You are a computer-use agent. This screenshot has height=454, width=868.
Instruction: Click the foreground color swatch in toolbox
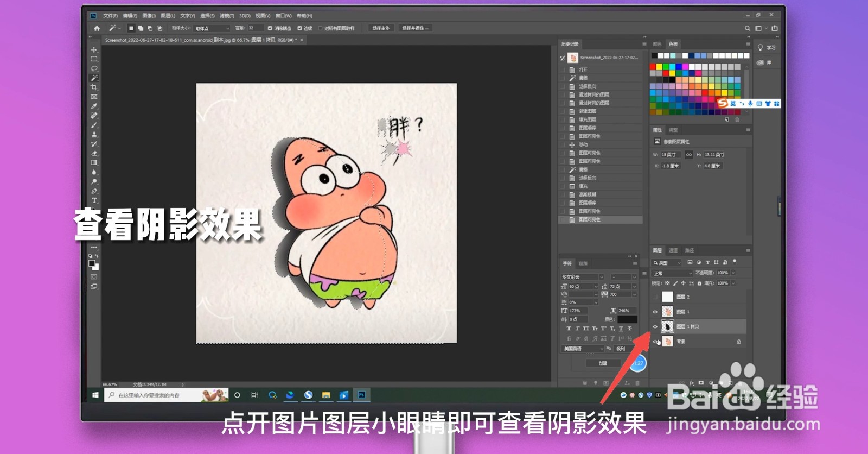92,263
